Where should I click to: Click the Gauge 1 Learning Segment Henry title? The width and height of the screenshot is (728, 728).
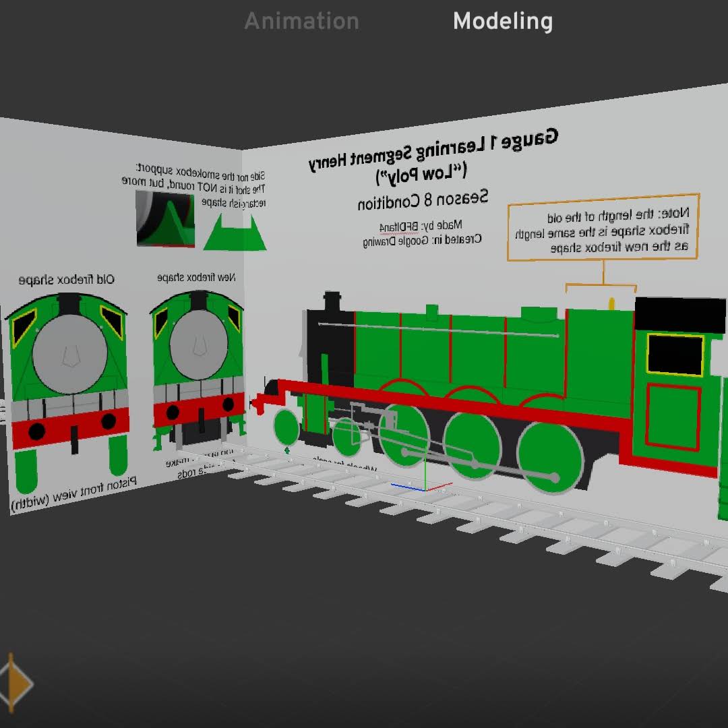[x=433, y=150]
